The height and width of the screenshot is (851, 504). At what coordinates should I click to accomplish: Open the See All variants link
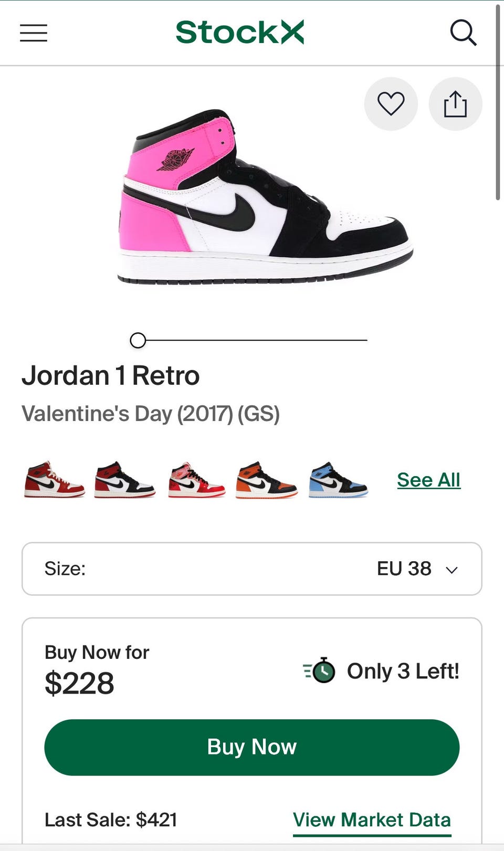428,480
